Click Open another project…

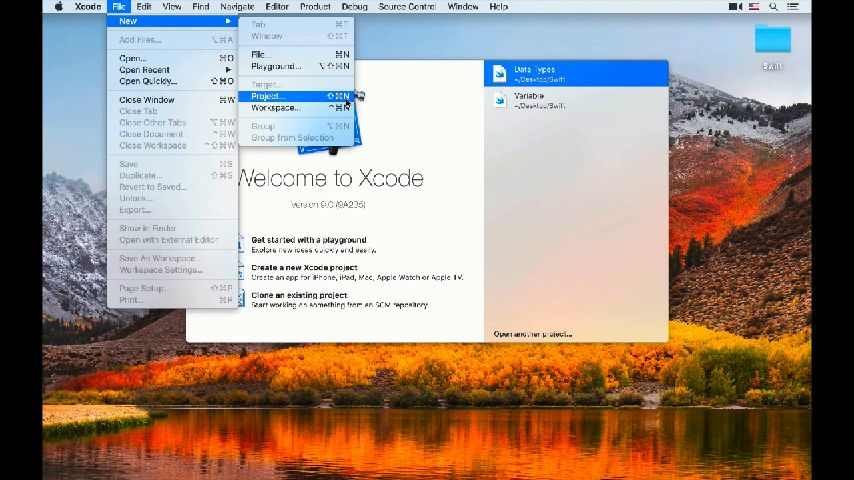tap(533, 334)
